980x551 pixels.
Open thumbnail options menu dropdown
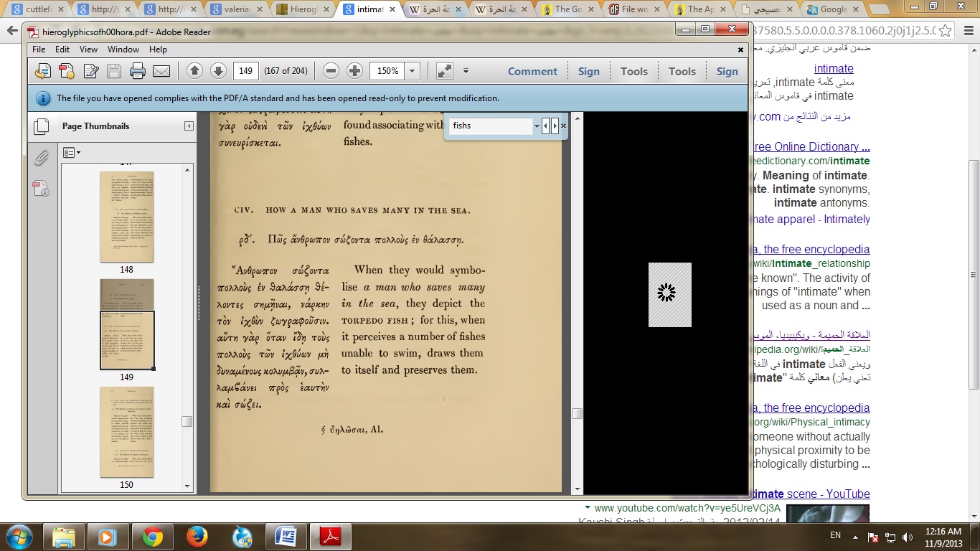tap(72, 153)
